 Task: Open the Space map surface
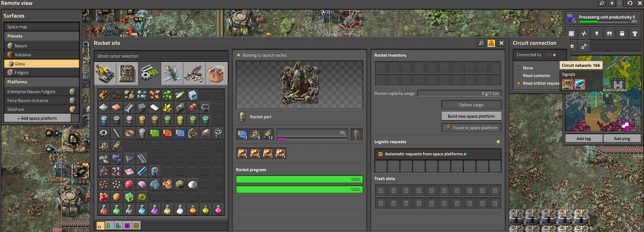coord(42,27)
